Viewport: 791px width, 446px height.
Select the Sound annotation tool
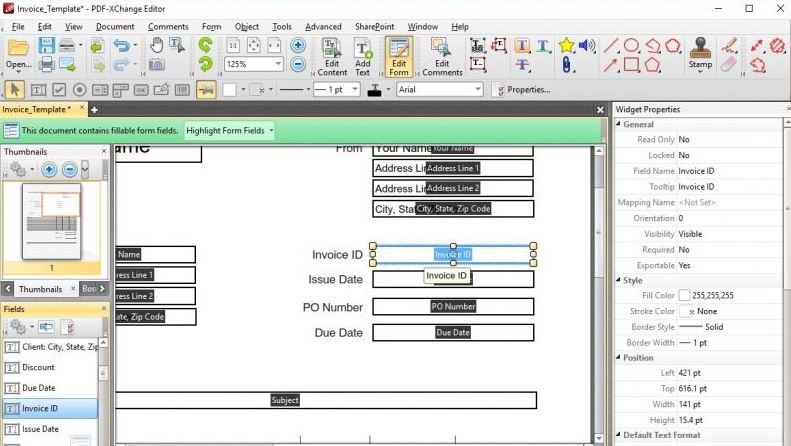(x=586, y=45)
